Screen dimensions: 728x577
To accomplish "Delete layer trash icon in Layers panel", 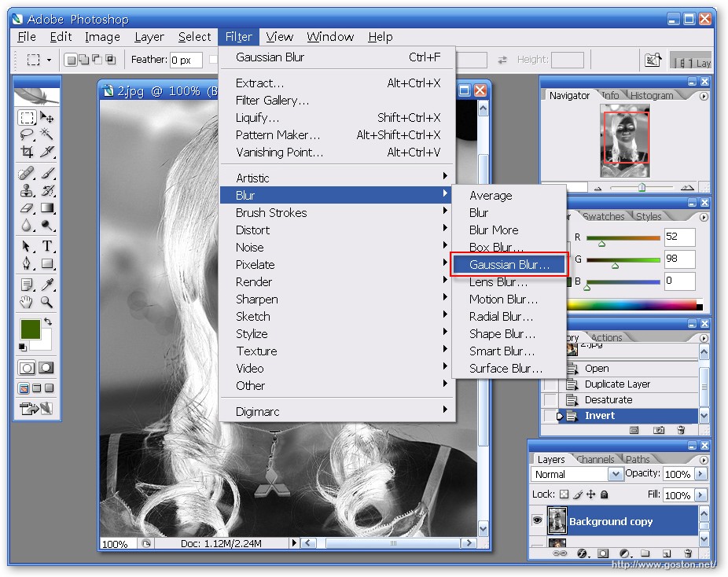I will 688,553.
